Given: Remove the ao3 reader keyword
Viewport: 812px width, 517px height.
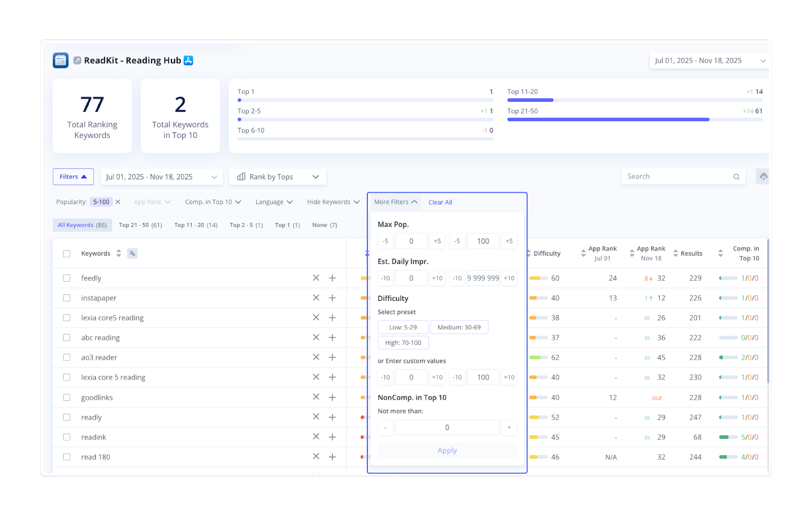Looking at the screenshot, I should point(316,357).
